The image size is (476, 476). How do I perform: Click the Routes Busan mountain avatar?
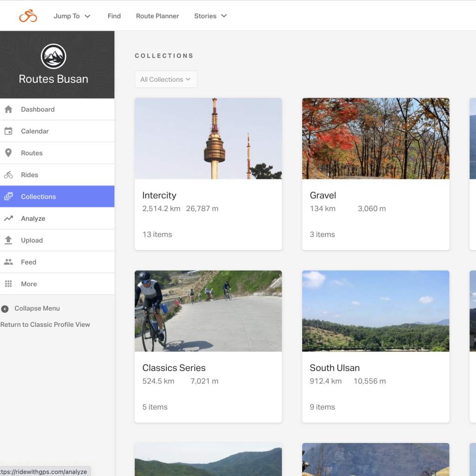pos(53,56)
